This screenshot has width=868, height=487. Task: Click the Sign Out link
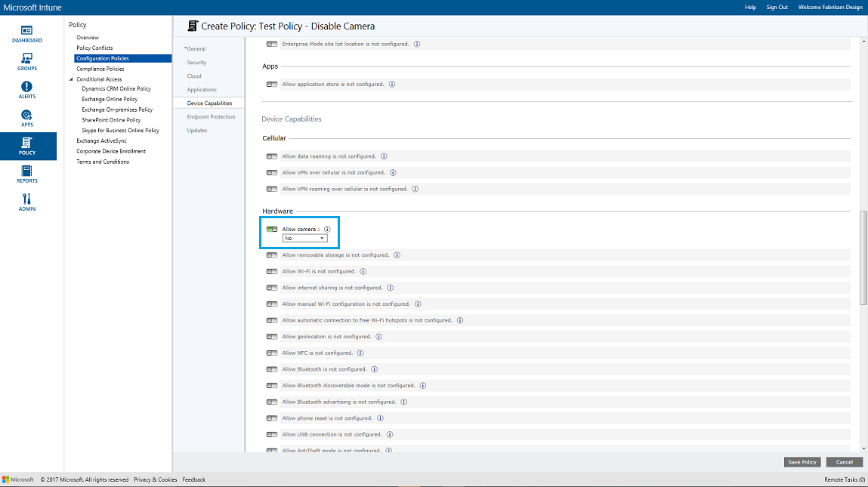tap(777, 8)
